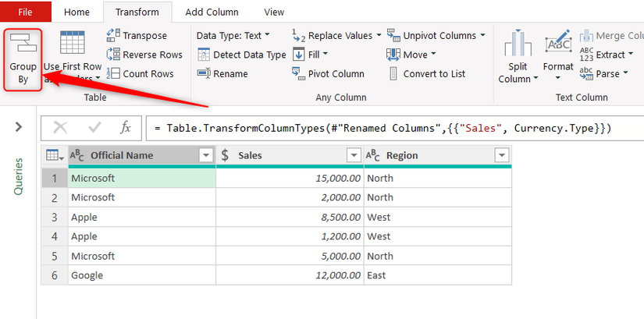This screenshot has height=319, width=644.
Task: Select the 12,000.00 sales cell
Action: tap(290, 275)
